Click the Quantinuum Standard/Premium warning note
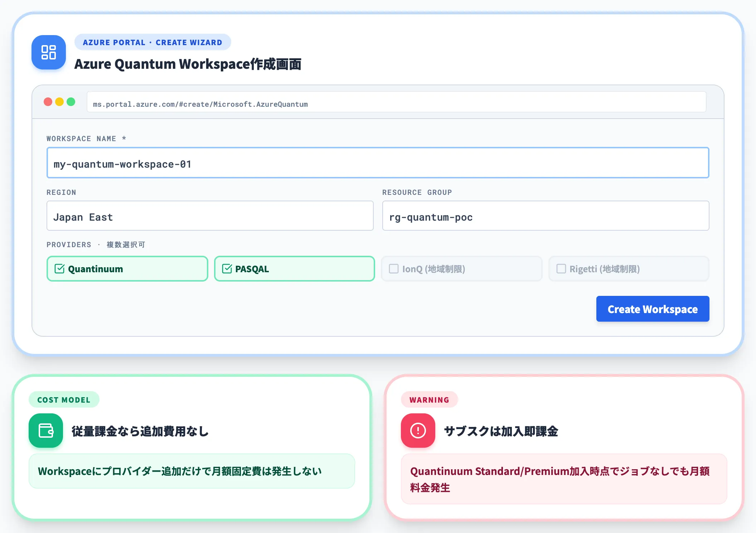The width and height of the screenshot is (756, 533). 564,479
